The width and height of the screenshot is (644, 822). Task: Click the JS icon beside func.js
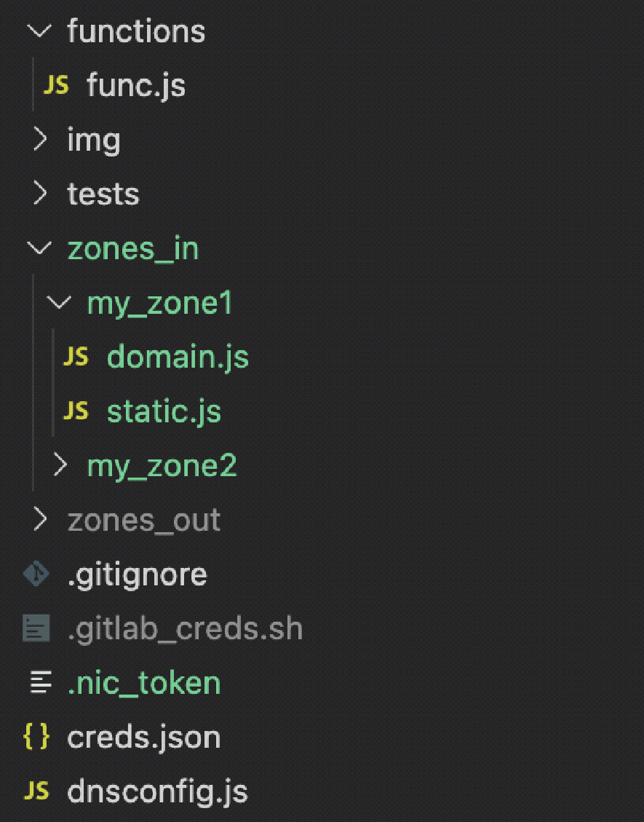[x=56, y=86]
